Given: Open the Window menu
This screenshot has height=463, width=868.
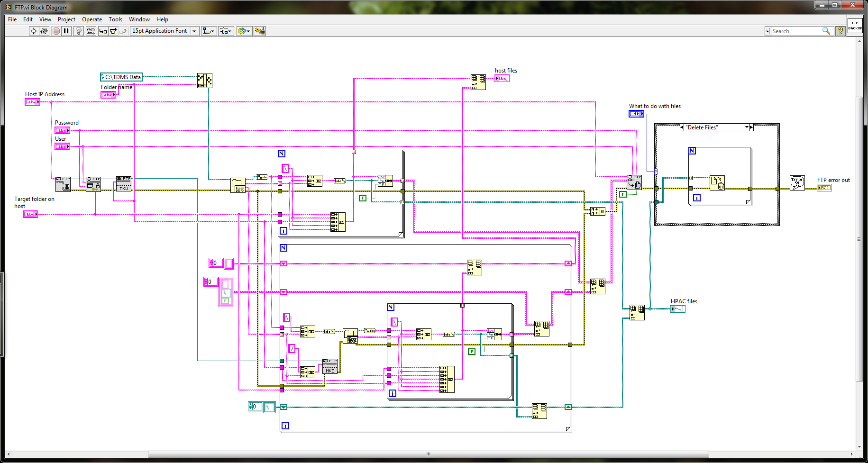Looking at the screenshot, I should click(139, 19).
